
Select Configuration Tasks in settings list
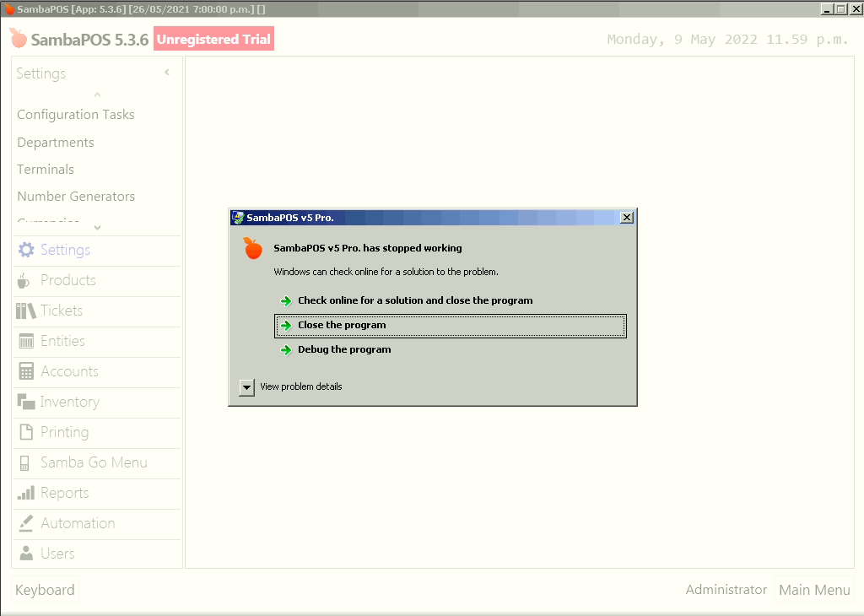(76, 115)
